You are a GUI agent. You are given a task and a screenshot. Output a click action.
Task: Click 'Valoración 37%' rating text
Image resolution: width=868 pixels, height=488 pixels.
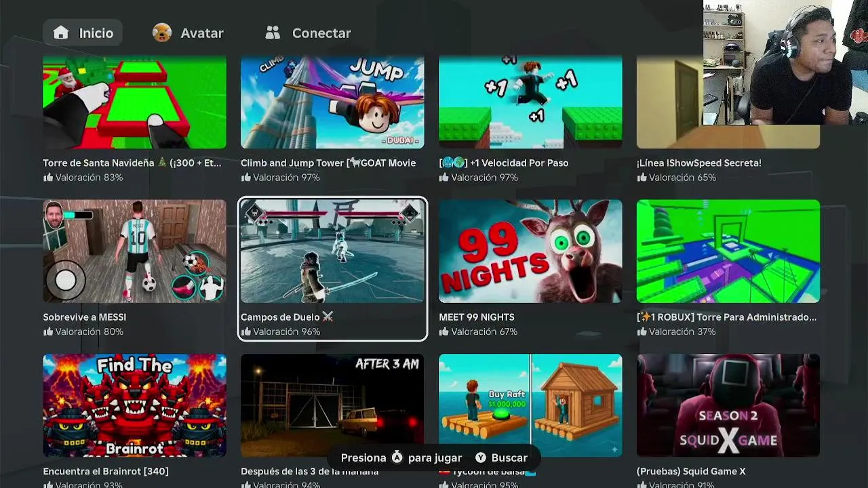682,331
